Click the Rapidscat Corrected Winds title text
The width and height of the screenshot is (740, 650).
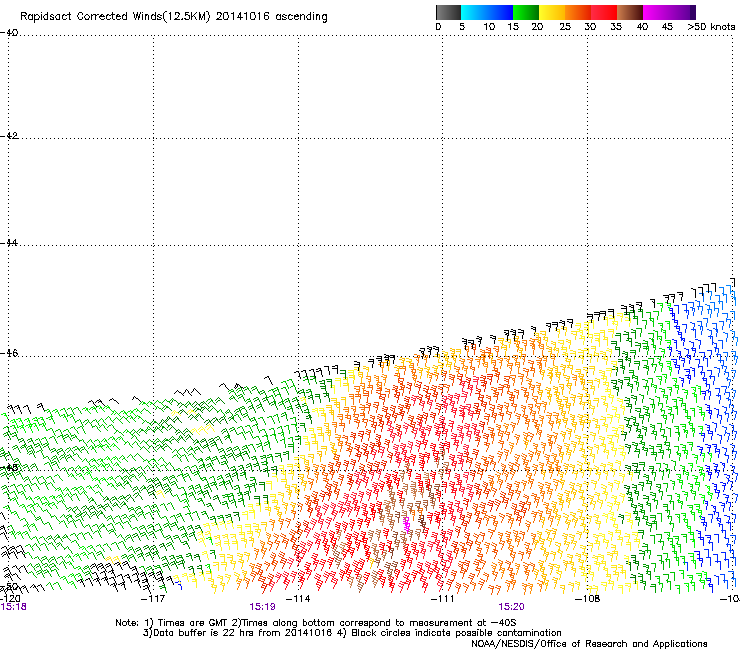point(174,17)
